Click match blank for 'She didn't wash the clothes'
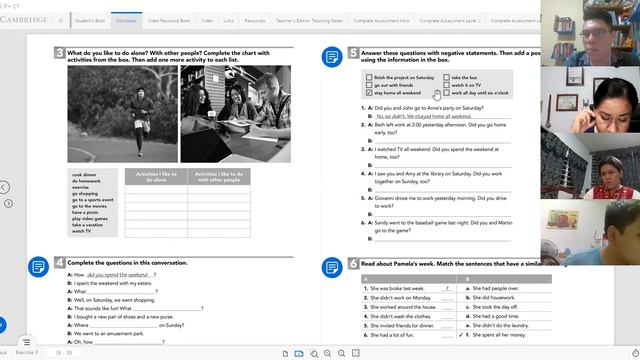This screenshot has width=640, height=360. (x=447, y=316)
